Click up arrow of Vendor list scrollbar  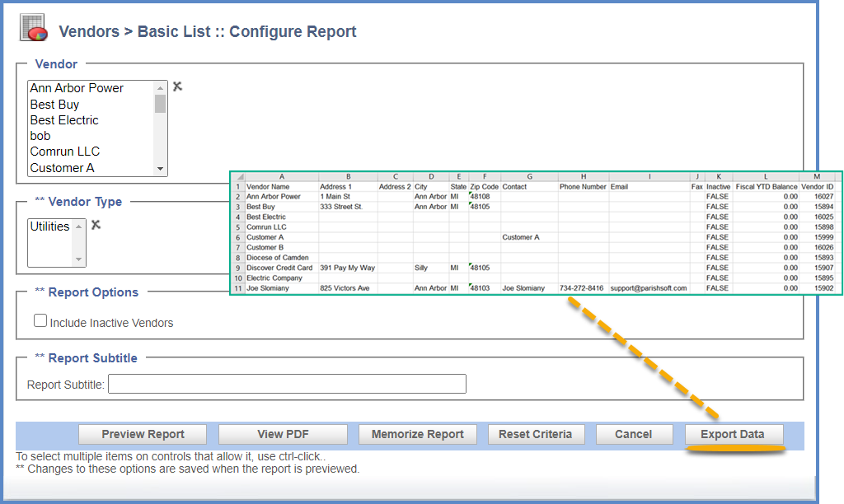pos(161,87)
